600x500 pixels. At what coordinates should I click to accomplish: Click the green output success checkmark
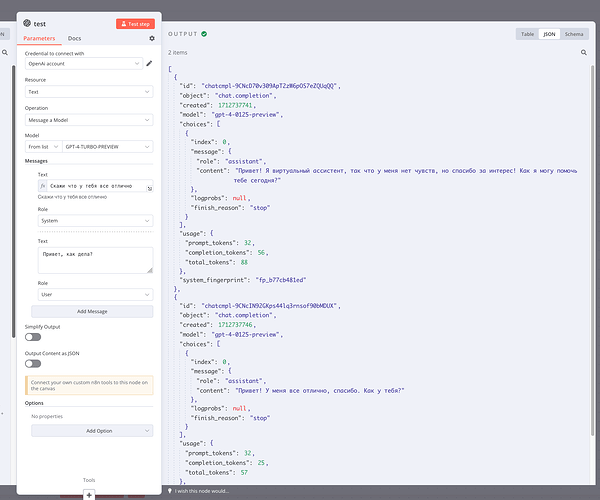pos(204,34)
